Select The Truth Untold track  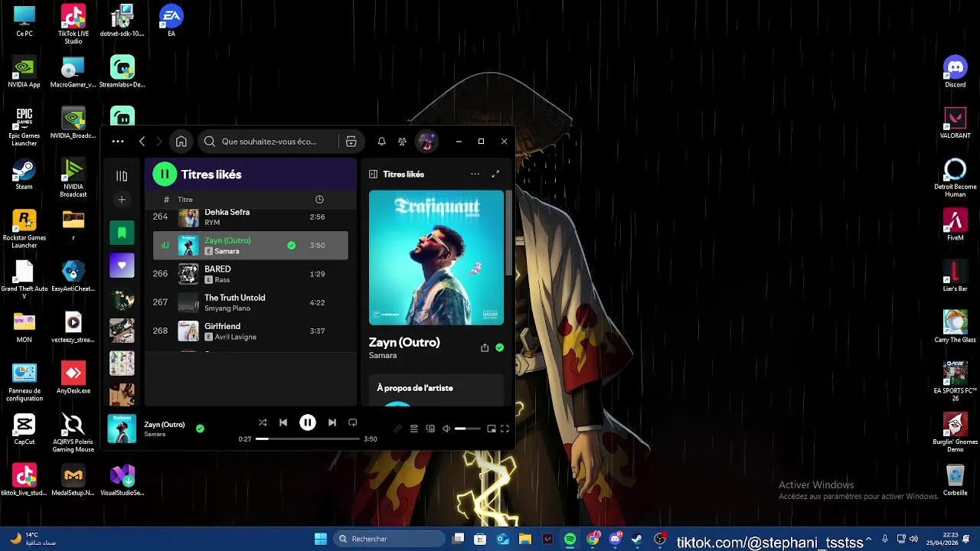click(x=250, y=302)
